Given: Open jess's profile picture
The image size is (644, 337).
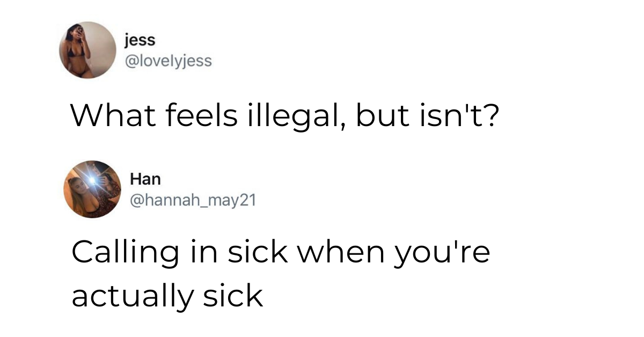Looking at the screenshot, I should click(87, 50).
